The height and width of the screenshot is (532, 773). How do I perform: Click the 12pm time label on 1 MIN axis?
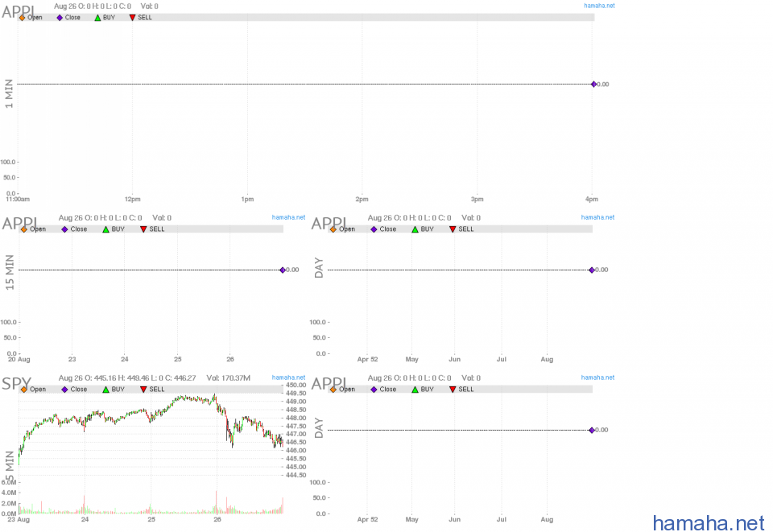coord(133,199)
